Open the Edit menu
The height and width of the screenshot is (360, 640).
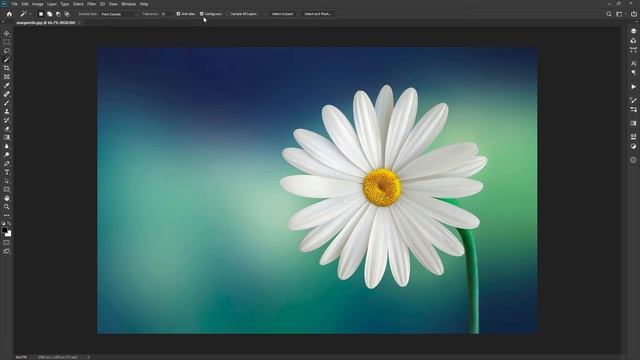[25, 4]
